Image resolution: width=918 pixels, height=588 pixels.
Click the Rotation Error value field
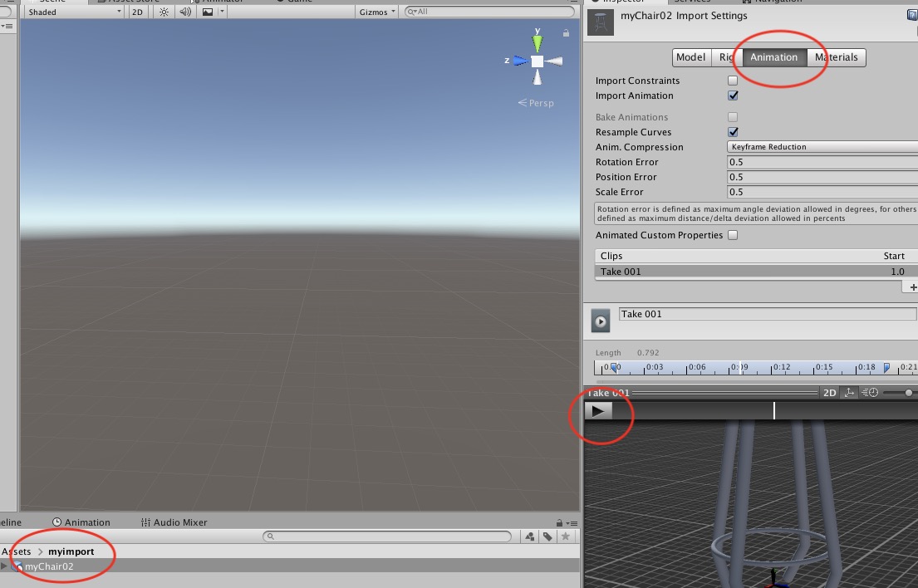[822, 162]
